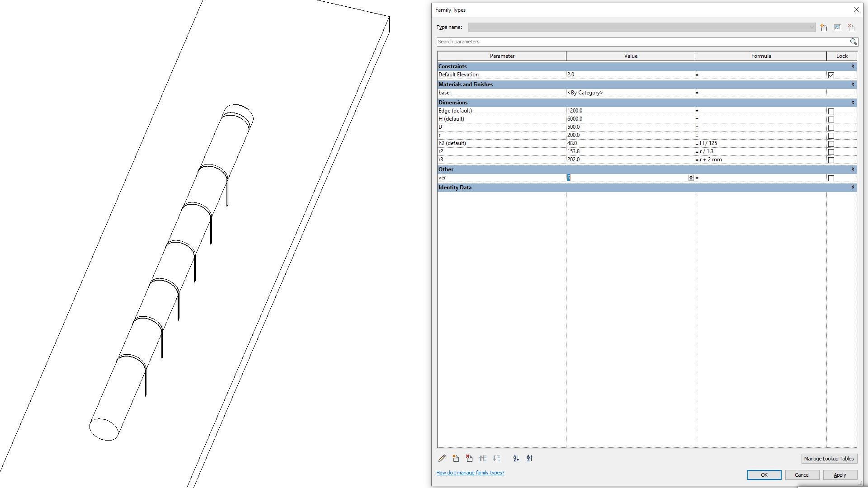Open the Type name dropdown
The width and height of the screenshot is (868, 488).
(x=811, y=28)
